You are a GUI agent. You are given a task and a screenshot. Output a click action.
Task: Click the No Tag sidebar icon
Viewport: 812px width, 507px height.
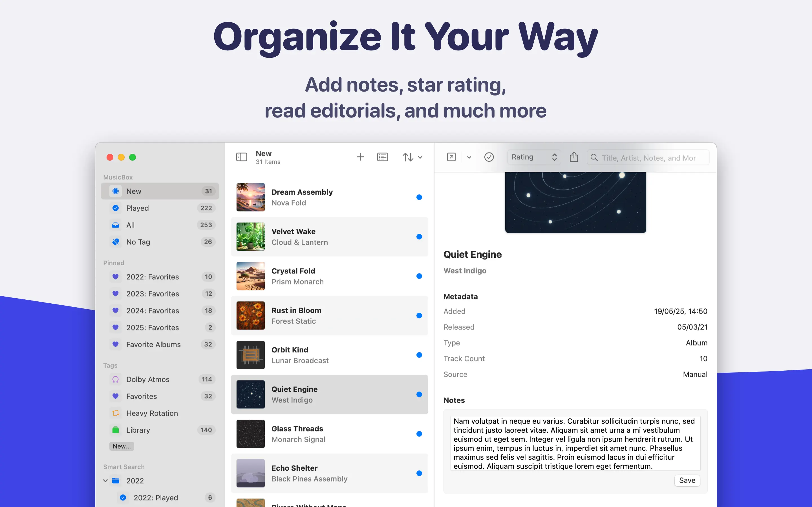[x=115, y=242]
